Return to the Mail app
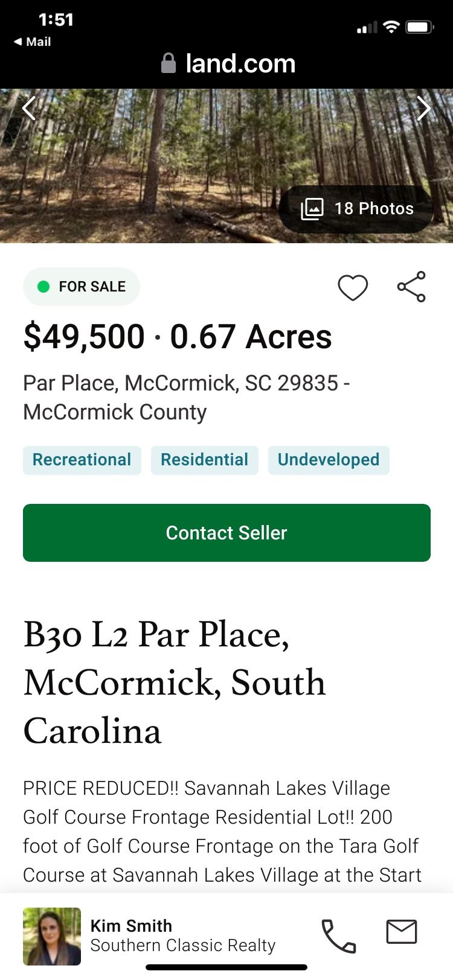Image resolution: width=453 pixels, height=980 pixels. click(x=33, y=42)
